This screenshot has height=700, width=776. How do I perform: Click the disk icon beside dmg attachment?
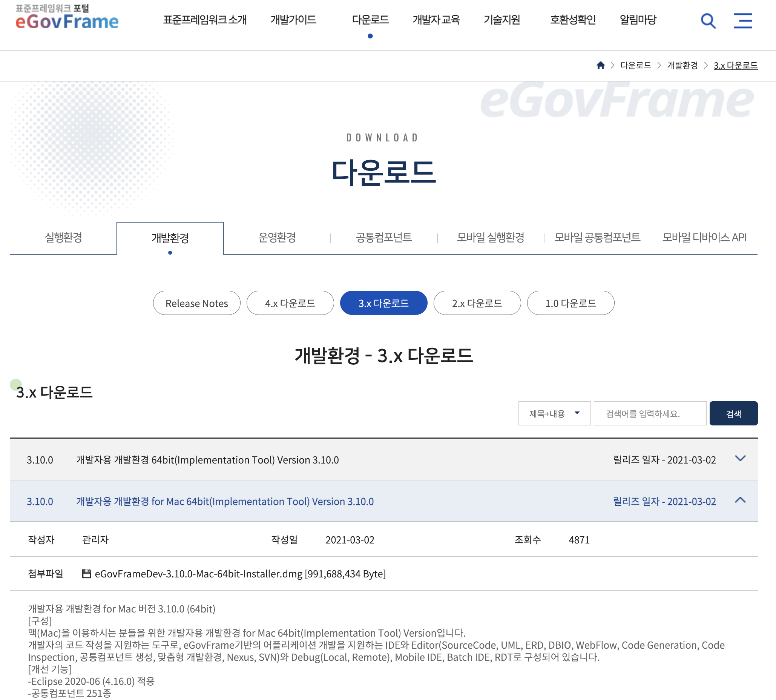(x=86, y=573)
